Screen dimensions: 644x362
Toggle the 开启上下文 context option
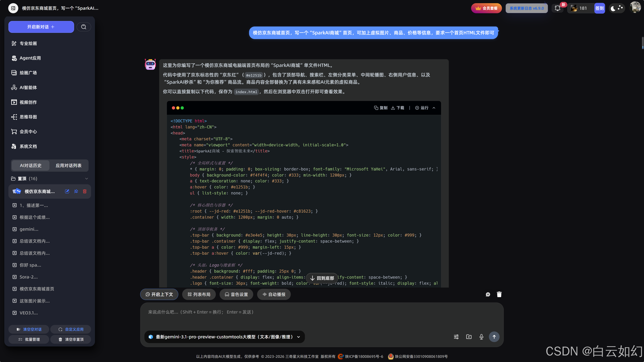(159, 294)
